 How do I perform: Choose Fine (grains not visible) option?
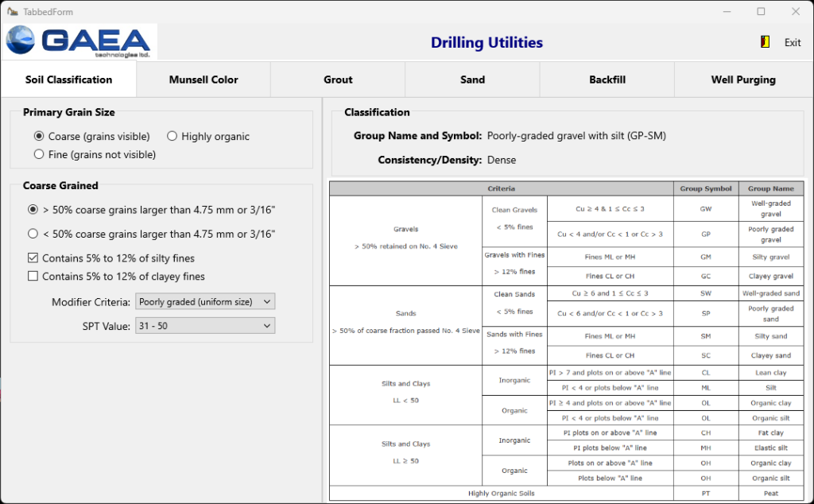39,154
